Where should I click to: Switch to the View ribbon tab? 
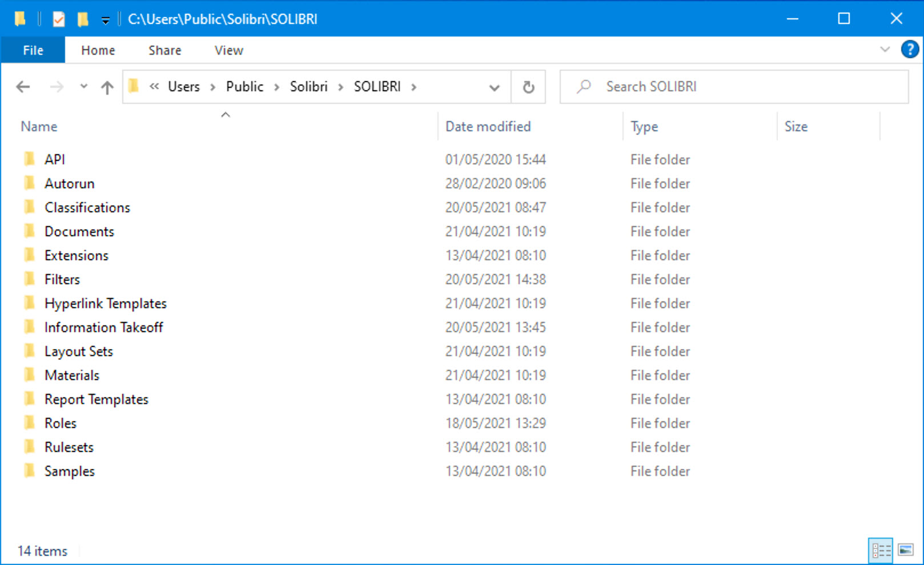(229, 50)
